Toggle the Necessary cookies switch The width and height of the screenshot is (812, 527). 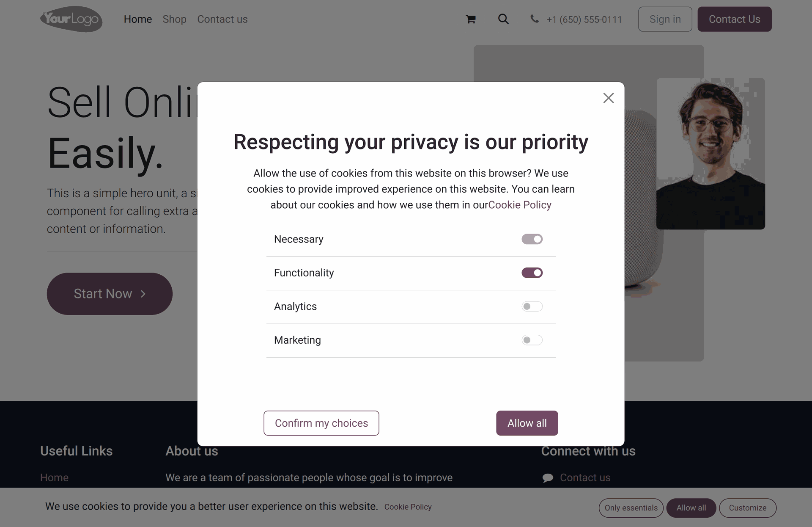coord(532,239)
